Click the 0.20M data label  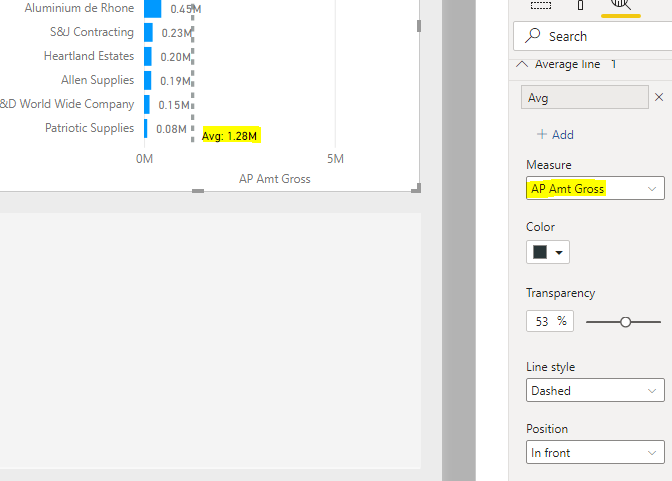pyautogui.click(x=175, y=57)
